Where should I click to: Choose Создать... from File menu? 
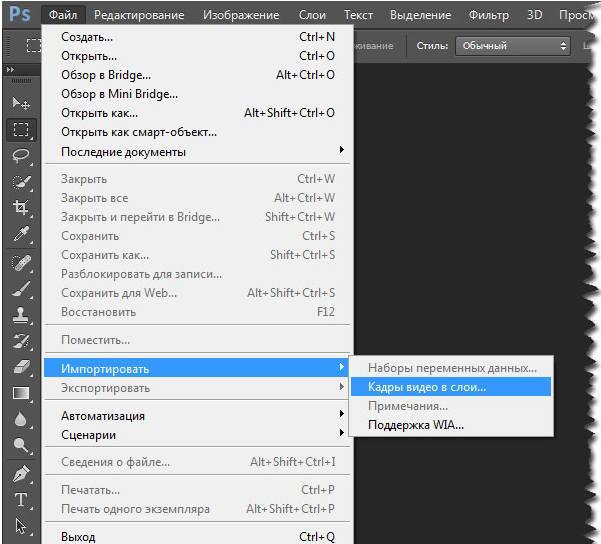pos(197,37)
